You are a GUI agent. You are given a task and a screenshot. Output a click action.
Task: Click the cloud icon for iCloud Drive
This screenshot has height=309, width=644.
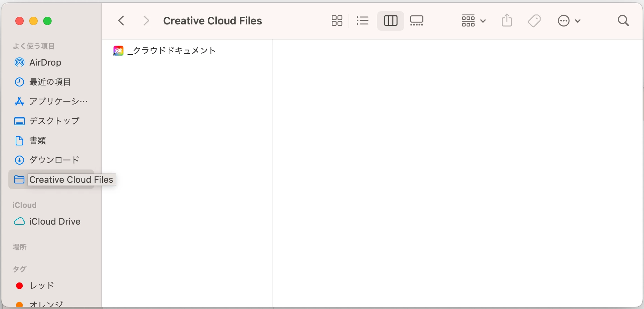point(20,221)
